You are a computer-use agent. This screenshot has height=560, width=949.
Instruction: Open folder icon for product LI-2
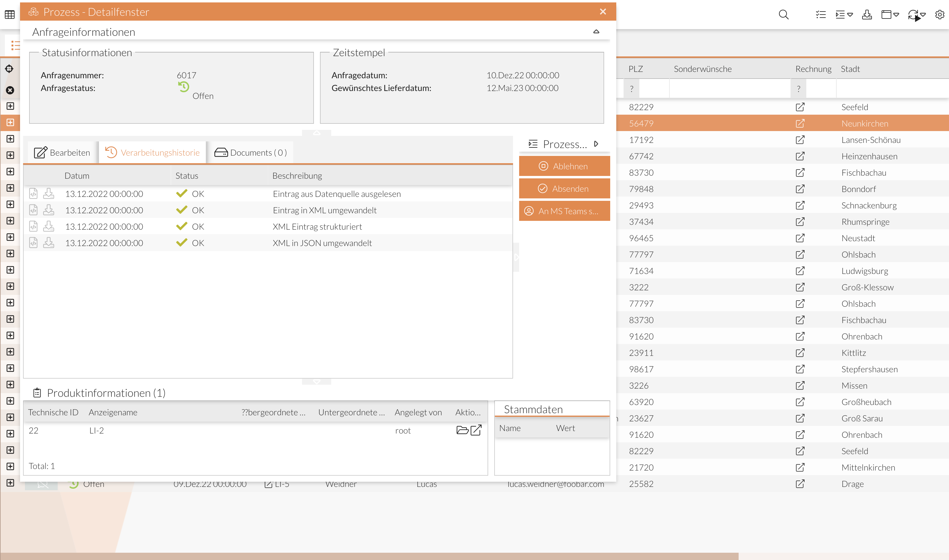pyautogui.click(x=462, y=430)
